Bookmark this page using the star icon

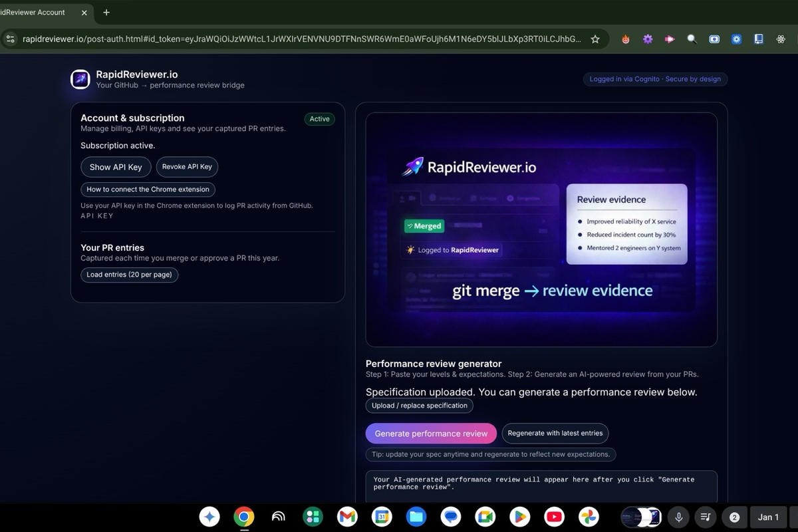tap(595, 39)
